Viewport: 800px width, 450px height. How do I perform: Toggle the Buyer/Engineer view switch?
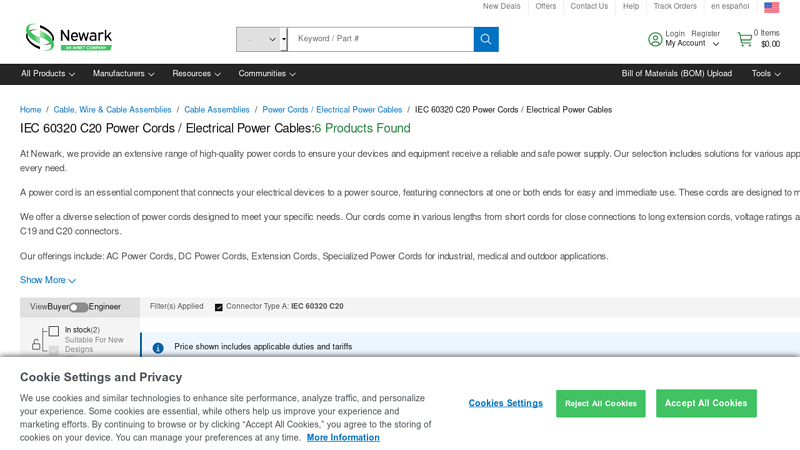tap(78, 307)
